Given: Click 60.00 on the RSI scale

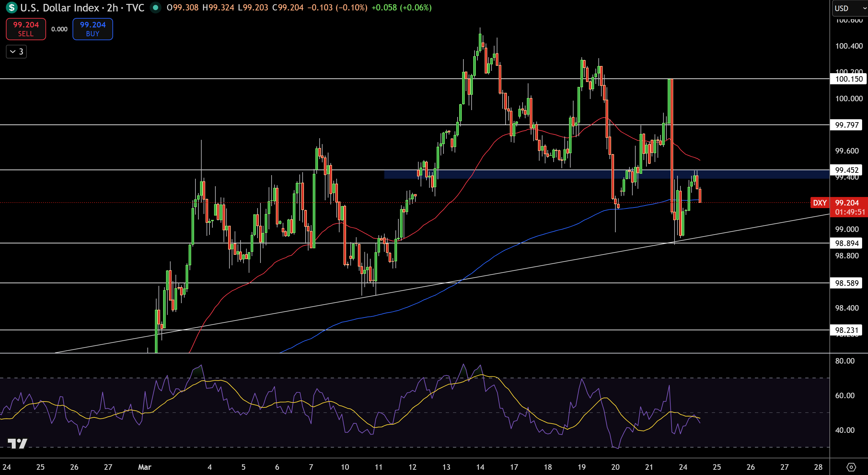Looking at the screenshot, I should click(x=845, y=396).
